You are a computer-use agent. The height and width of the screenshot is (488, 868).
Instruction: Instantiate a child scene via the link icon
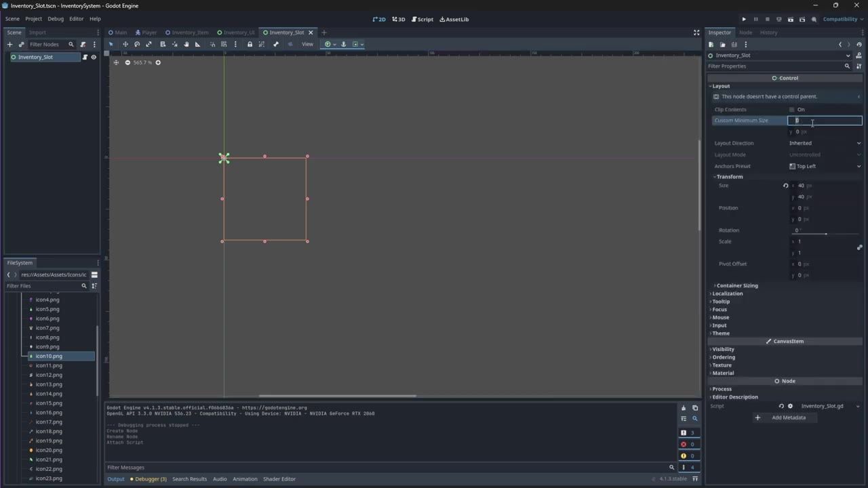[21, 44]
